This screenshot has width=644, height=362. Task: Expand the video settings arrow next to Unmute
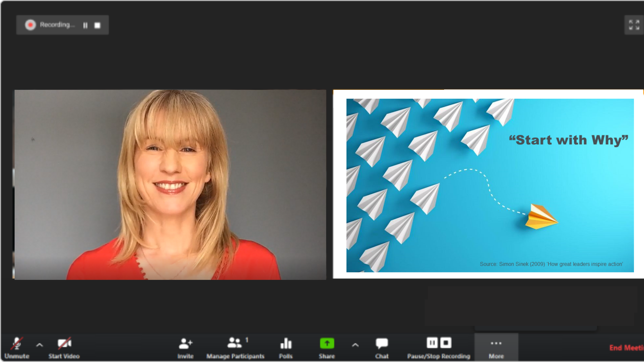(x=39, y=346)
